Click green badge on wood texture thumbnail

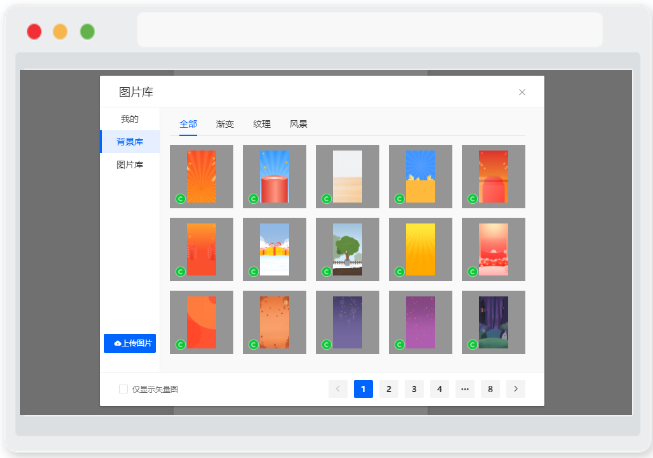click(326, 199)
